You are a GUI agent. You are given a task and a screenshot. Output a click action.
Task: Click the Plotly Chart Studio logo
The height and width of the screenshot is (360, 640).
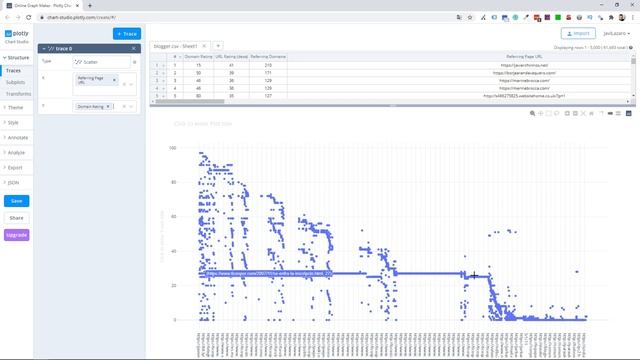coord(17,36)
